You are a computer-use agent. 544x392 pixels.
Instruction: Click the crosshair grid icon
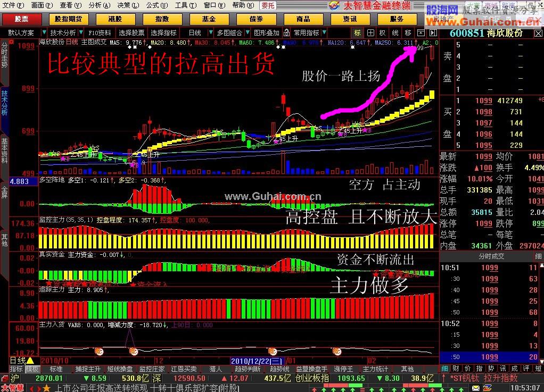tap(370, 33)
